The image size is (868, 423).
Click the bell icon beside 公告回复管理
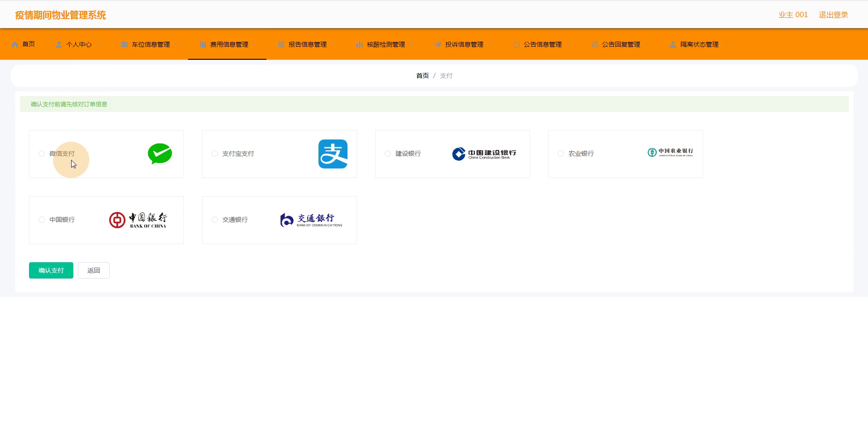click(594, 44)
